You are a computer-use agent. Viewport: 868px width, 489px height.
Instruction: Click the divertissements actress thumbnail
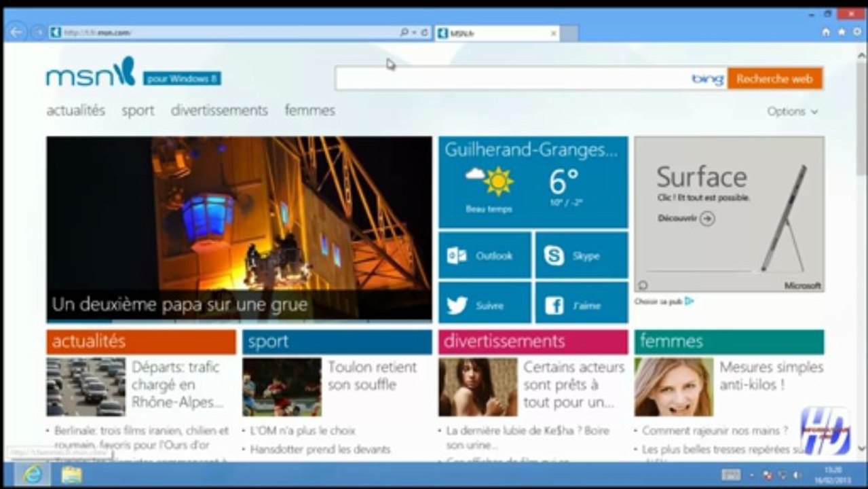478,387
